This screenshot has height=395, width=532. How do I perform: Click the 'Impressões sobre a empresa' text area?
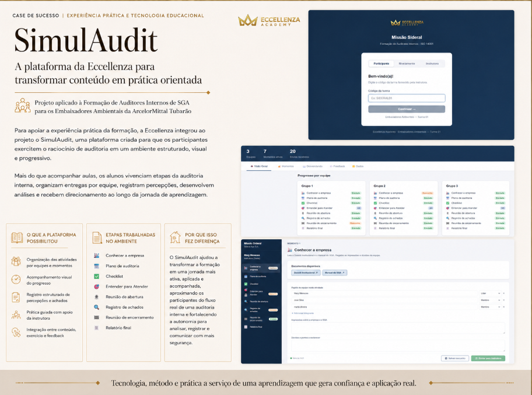398,328
